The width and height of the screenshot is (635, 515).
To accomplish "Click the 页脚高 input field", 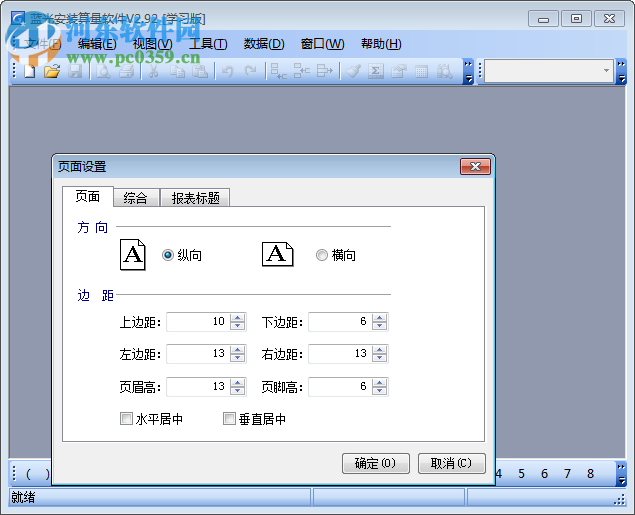I will [341, 387].
